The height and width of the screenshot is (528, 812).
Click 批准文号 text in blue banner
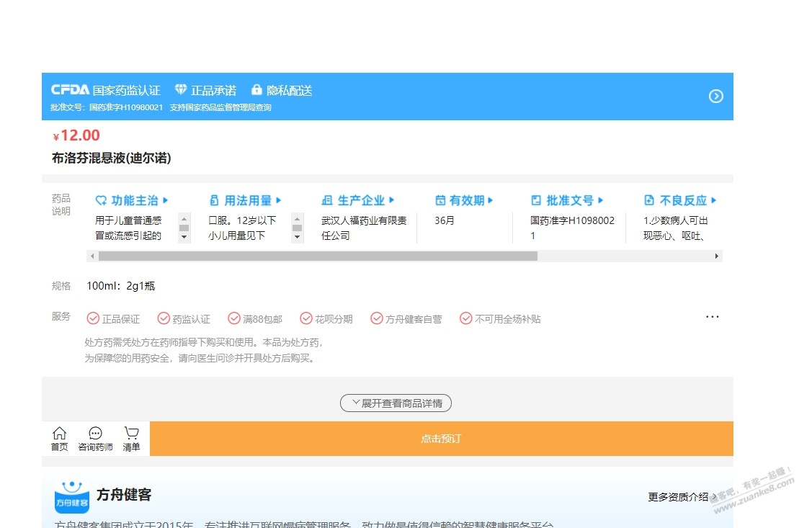click(106, 107)
